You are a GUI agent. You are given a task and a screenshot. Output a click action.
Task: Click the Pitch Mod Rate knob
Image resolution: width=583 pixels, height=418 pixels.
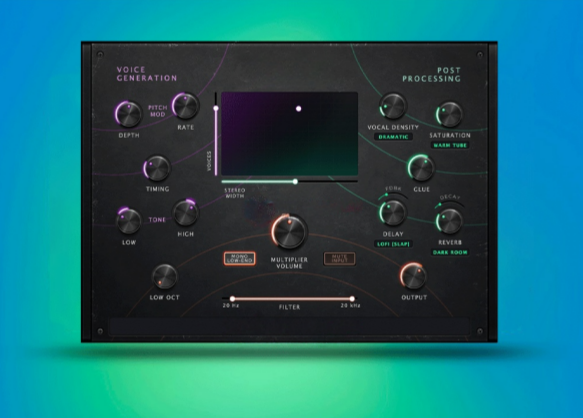click(x=185, y=106)
